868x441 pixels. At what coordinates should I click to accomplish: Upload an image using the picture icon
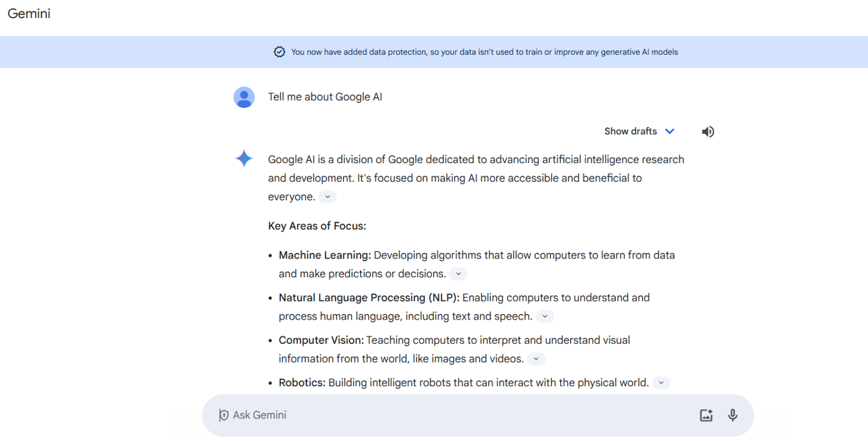coord(706,416)
